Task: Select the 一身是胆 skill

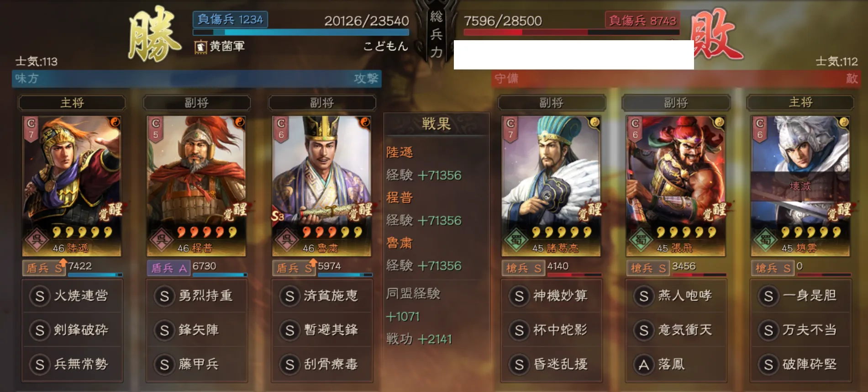Action: point(801,296)
